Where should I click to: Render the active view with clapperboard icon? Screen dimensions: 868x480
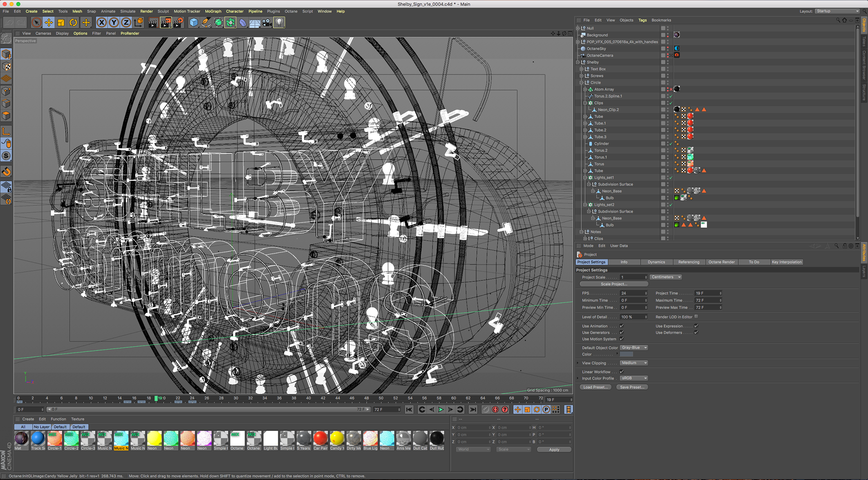pos(153,22)
